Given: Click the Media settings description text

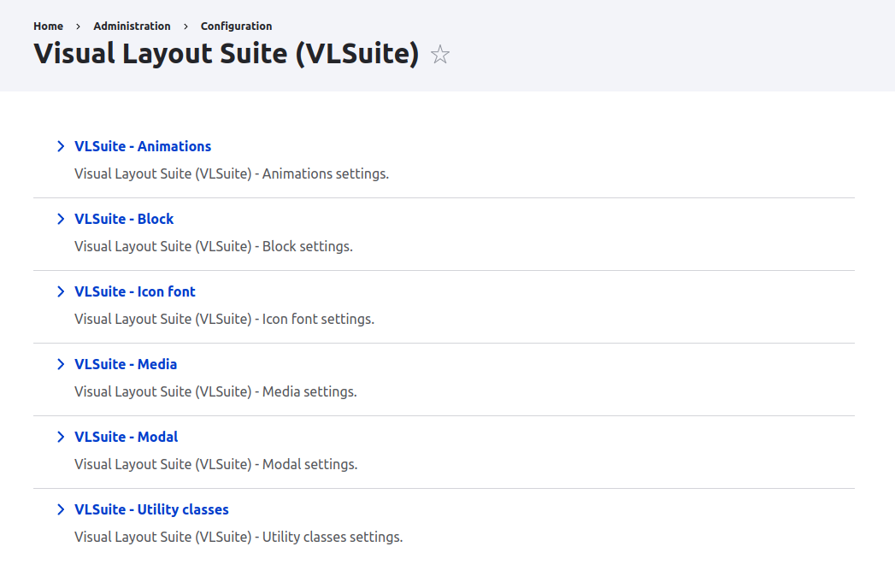Looking at the screenshot, I should [x=215, y=391].
